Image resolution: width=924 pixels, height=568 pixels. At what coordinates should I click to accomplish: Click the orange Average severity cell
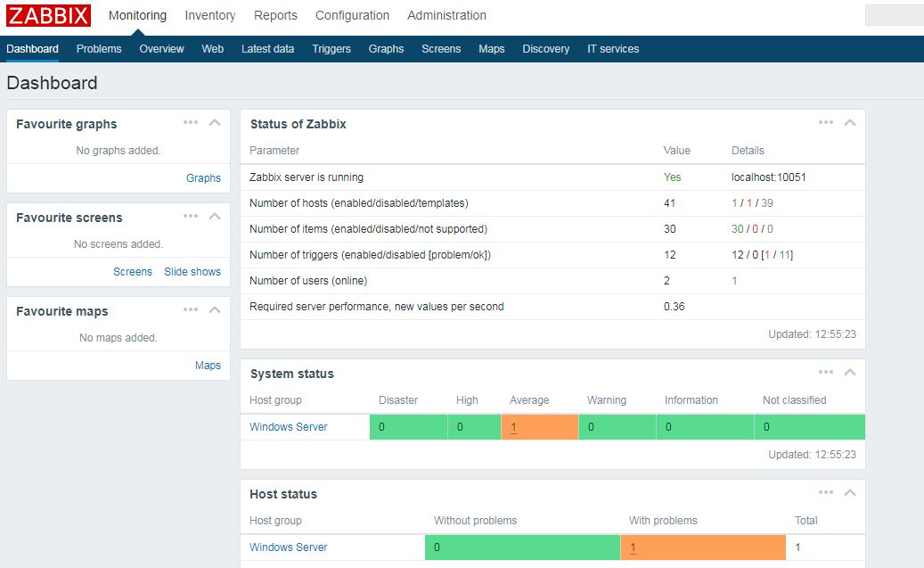(x=540, y=427)
